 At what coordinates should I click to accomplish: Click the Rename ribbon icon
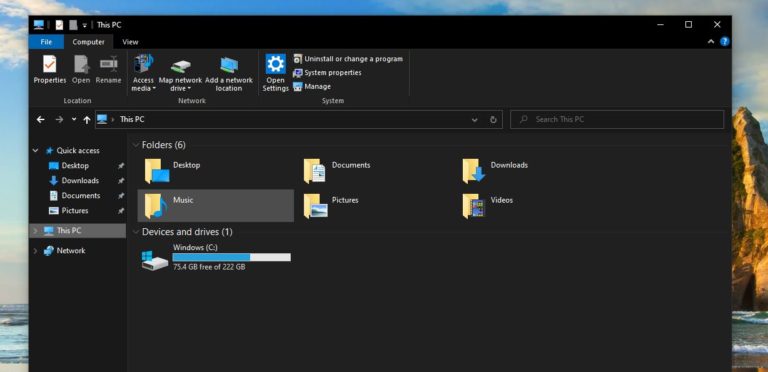click(x=108, y=69)
